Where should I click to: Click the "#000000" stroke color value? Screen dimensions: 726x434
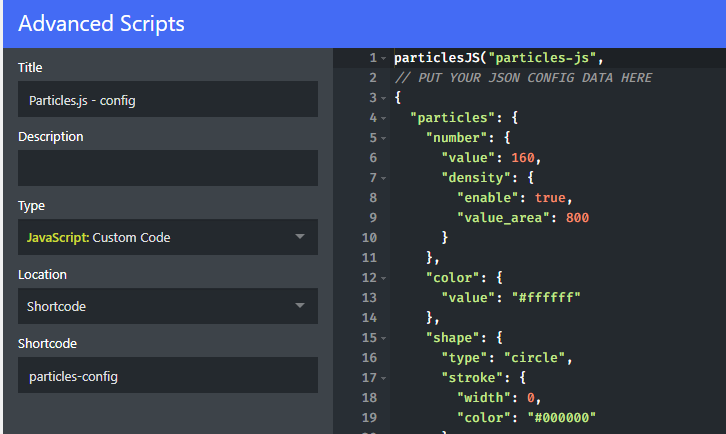coord(562,418)
